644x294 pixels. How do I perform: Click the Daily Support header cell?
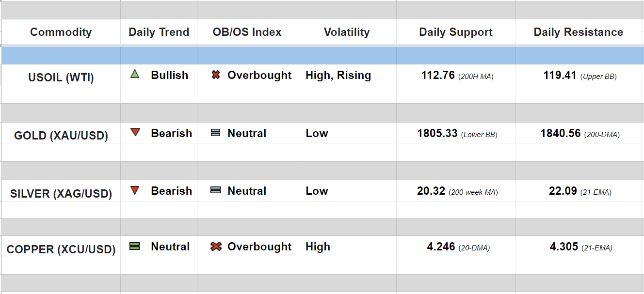point(455,32)
